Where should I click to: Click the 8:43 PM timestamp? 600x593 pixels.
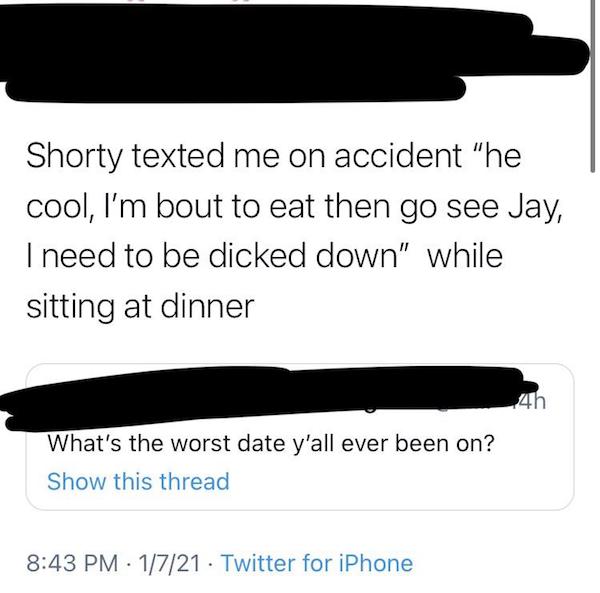coord(88,563)
